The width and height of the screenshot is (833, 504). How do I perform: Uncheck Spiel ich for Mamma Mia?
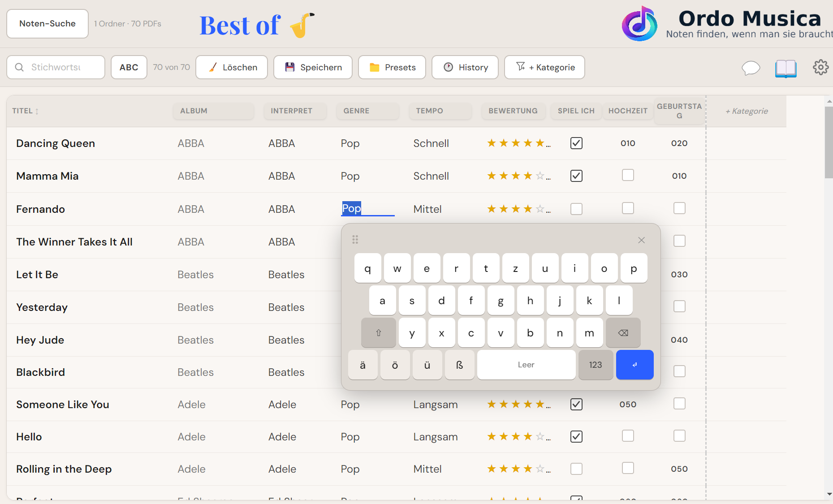point(576,176)
